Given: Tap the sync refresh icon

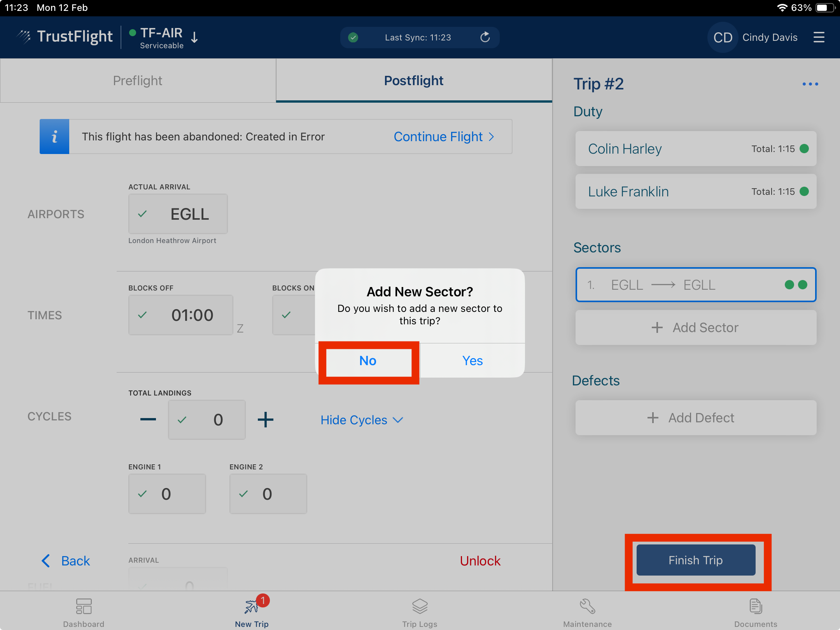Looking at the screenshot, I should (x=485, y=37).
